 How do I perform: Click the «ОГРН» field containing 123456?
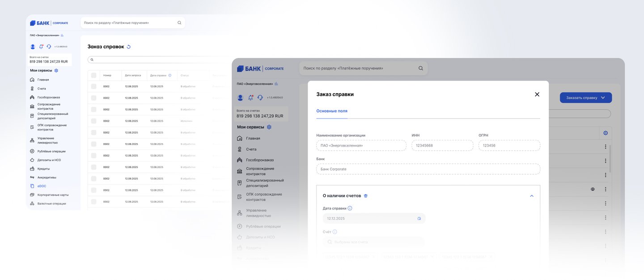[509, 145]
